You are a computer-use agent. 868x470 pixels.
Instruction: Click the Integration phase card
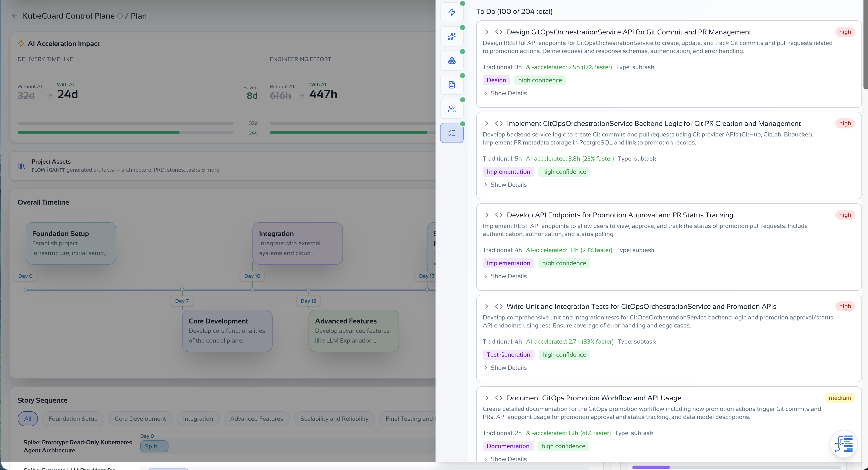click(x=297, y=243)
